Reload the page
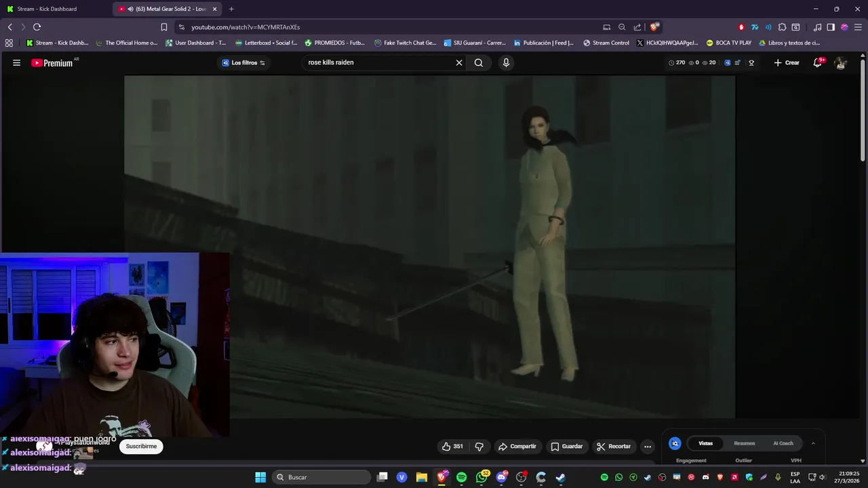The width and height of the screenshot is (868, 488). 37,27
